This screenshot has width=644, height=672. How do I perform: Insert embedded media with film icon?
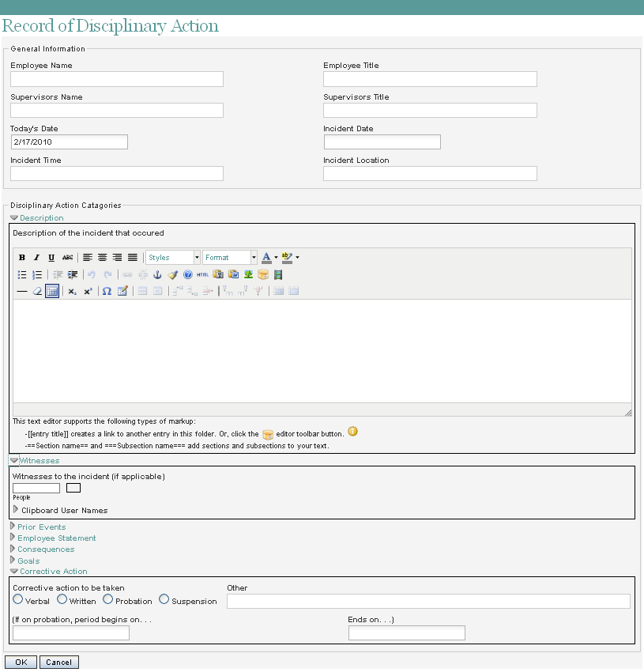coord(278,274)
